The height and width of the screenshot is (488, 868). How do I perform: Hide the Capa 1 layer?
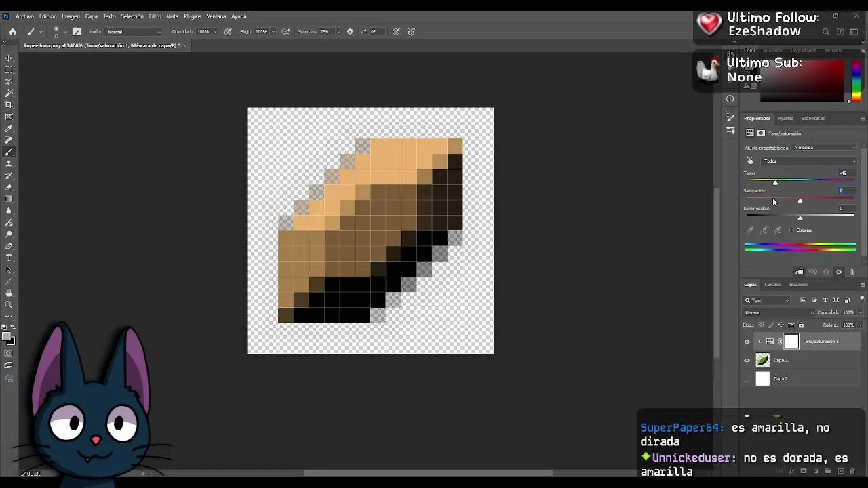[747, 361]
